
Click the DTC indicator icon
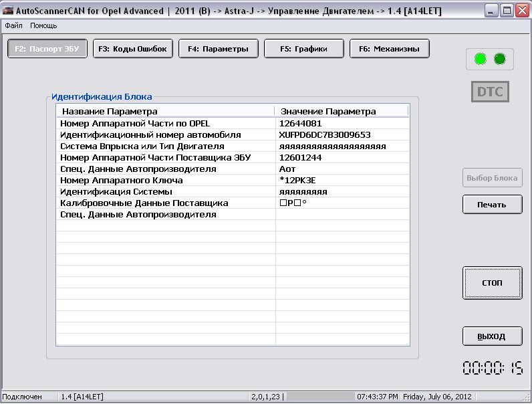click(x=491, y=92)
